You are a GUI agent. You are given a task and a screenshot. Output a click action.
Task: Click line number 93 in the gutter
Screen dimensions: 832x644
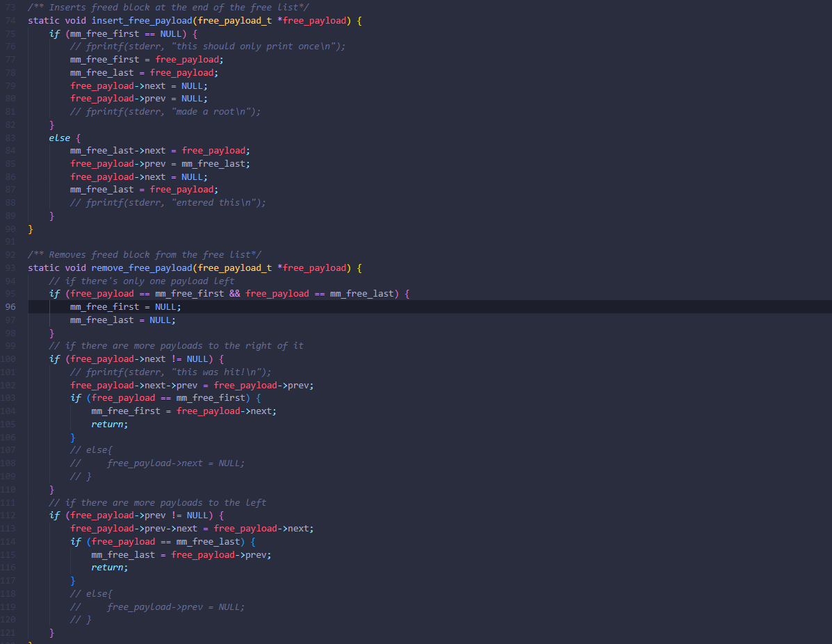coord(10,268)
